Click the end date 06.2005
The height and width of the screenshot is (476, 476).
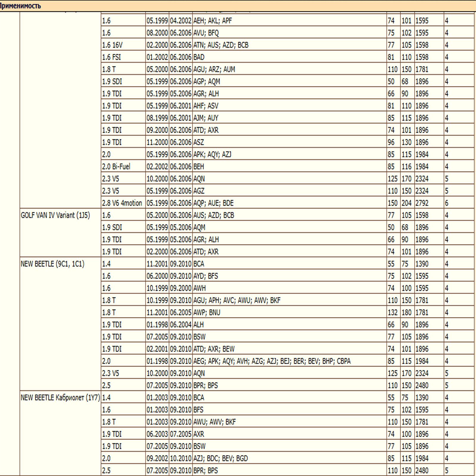[181, 313]
